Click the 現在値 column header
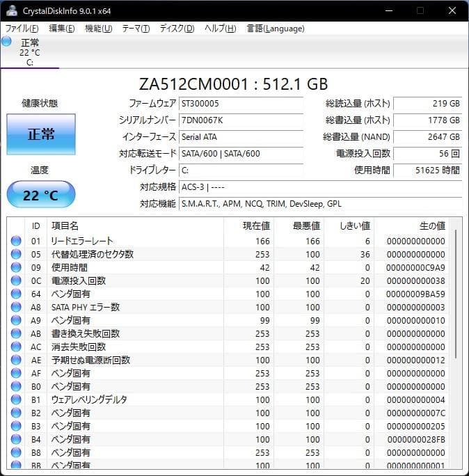 [x=249, y=226]
